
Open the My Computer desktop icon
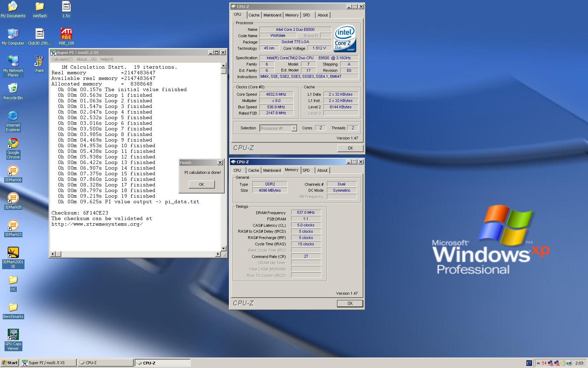click(13, 37)
